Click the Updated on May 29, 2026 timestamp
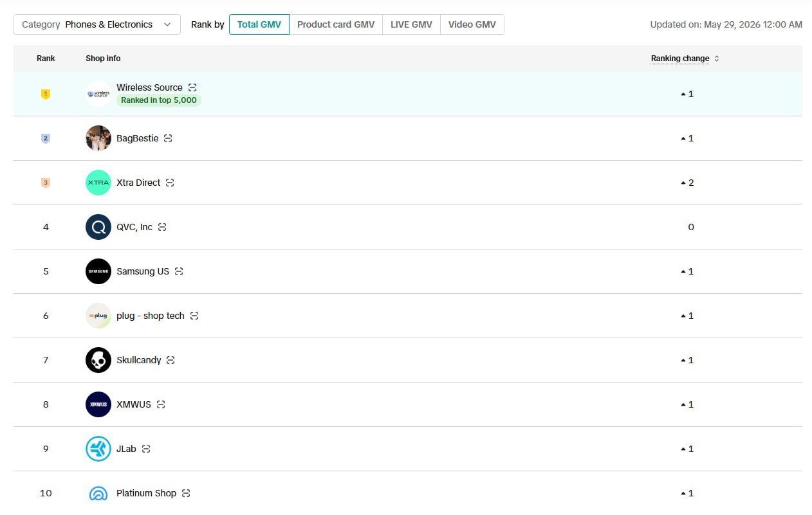Screen dimensions: 812x515 pos(726,24)
